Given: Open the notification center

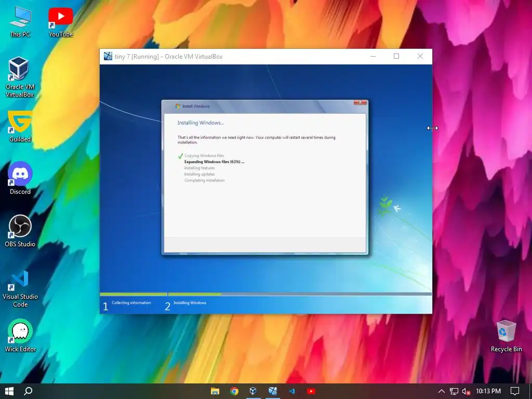Looking at the screenshot, I should point(515,391).
